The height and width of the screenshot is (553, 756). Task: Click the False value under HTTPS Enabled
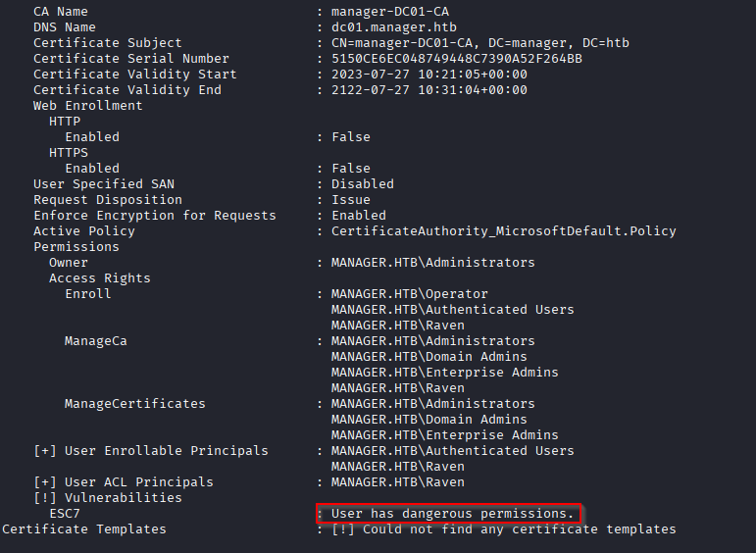[351, 169]
